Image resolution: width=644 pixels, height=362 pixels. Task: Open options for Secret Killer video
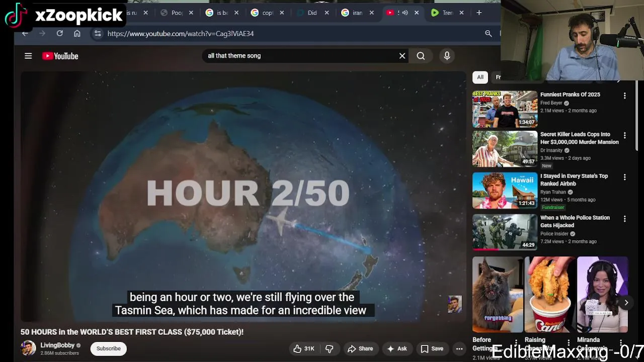click(624, 136)
